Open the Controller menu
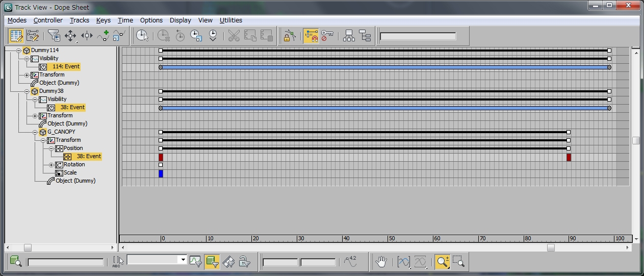The width and height of the screenshot is (644, 276). pyautogui.click(x=48, y=20)
